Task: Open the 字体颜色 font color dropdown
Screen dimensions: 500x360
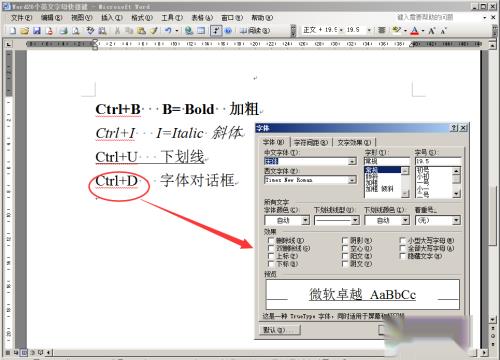Action: (x=305, y=220)
